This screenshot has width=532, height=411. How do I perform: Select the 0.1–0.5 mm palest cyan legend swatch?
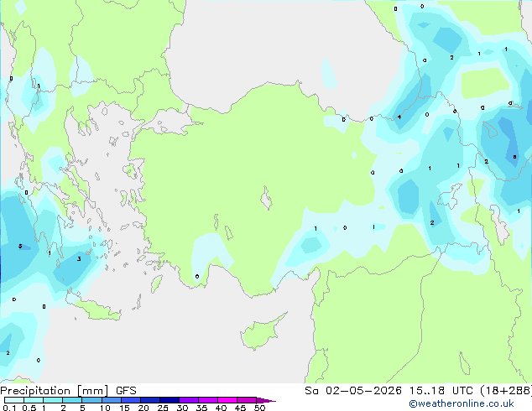pos(14,400)
